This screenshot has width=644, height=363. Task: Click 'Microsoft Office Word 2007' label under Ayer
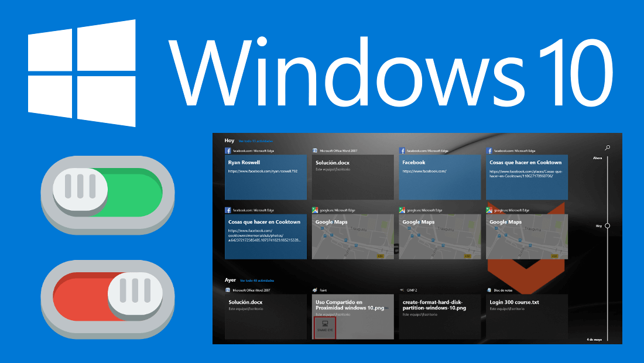coord(251,290)
